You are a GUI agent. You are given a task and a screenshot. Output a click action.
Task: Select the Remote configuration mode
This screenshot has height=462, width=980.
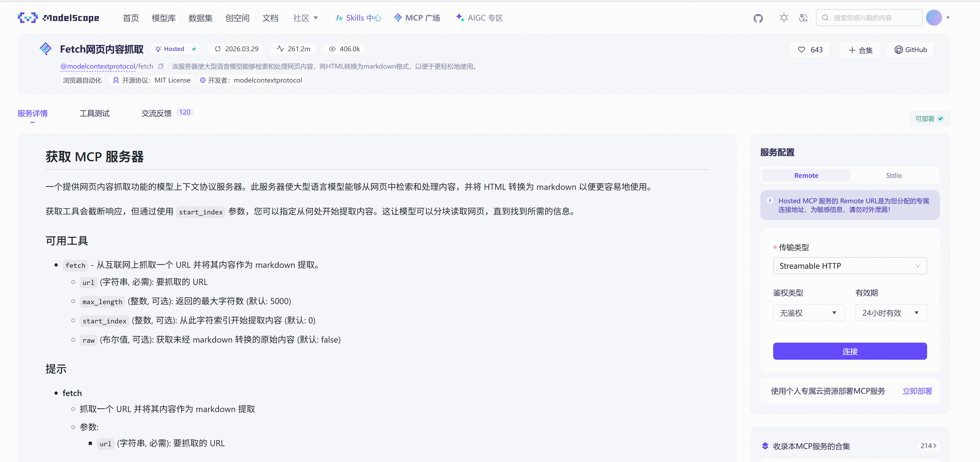(806, 175)
